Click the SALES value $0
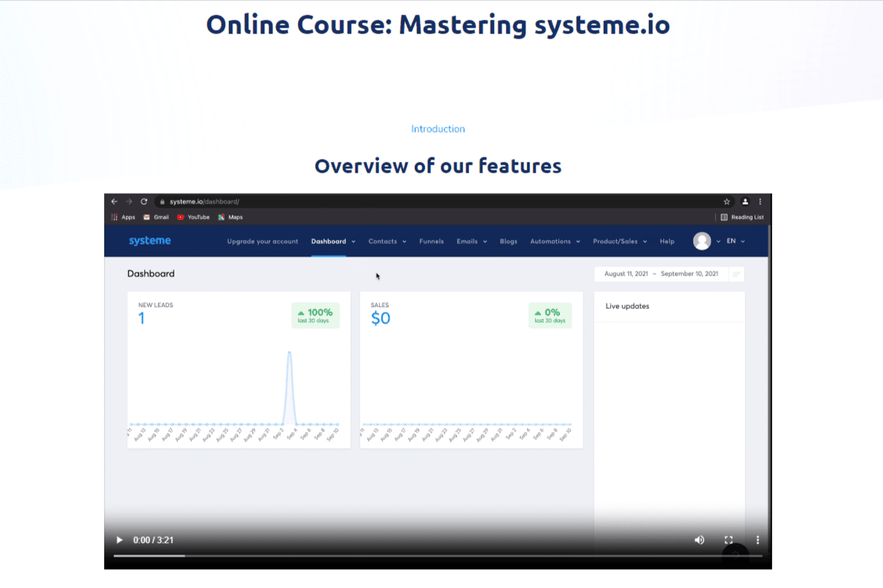Viewport: 883px width, 588px height. pos(381,318)
